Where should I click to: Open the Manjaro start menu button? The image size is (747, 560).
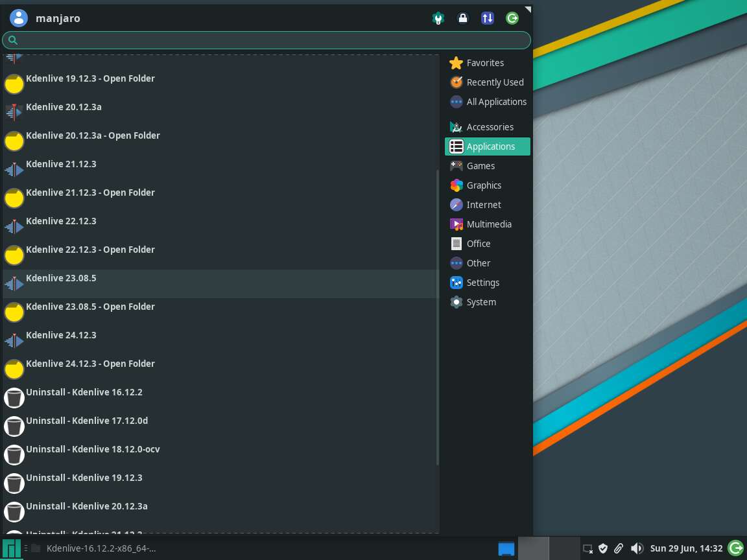coord(12,548)
